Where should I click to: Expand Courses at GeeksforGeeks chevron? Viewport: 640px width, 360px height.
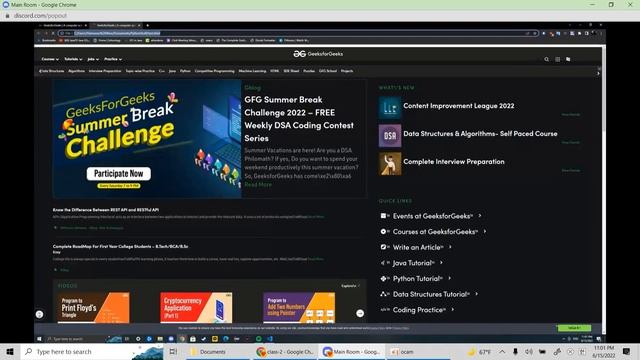click(x=485, y=231)
